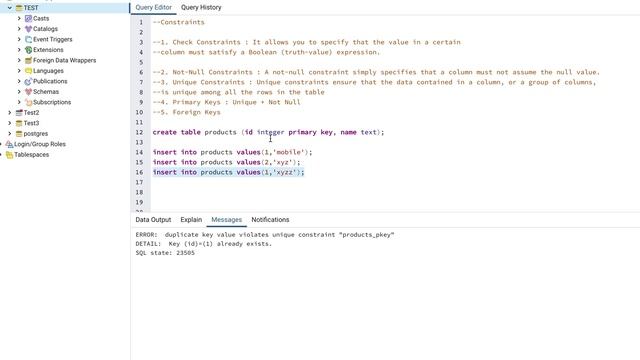Click the Subscriptions node icon
The image size is (640, 360).
[28, 102]
